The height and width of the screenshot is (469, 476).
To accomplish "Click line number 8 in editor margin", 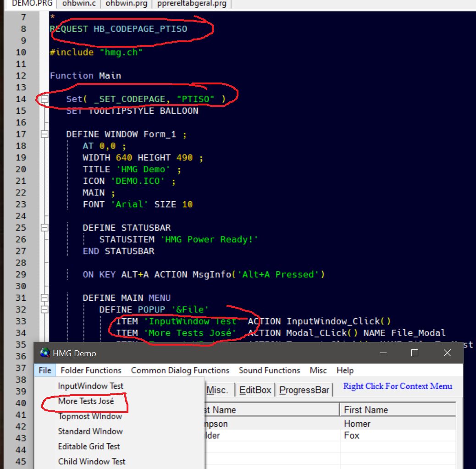I will tap(23, 29).
